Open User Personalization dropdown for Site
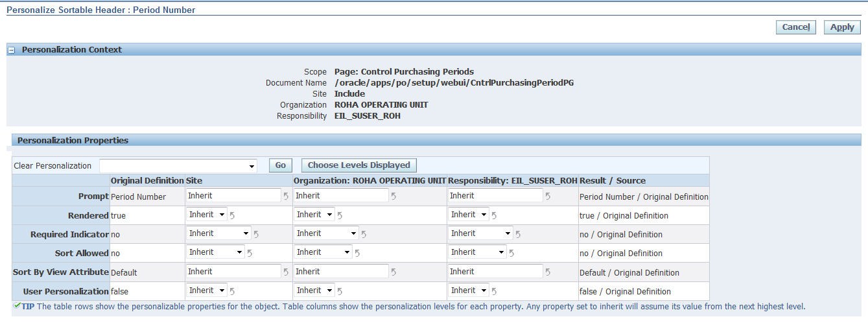This screenshot has height=332, width=868. 207,290
